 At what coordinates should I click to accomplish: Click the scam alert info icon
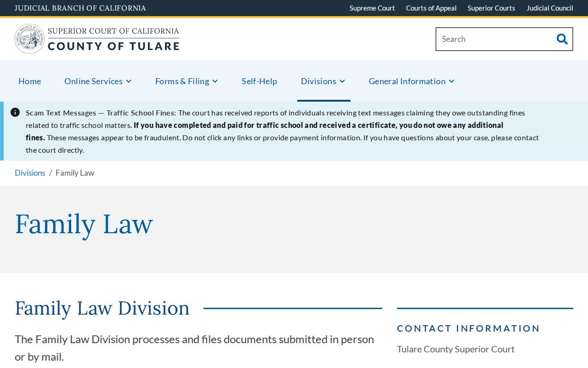[15, 112]
